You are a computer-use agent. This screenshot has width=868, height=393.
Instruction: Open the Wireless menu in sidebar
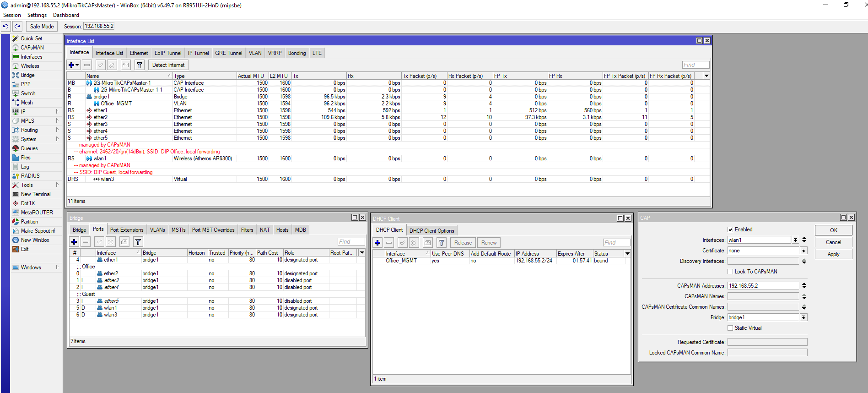pyautogui.click(x=30, y=66)
